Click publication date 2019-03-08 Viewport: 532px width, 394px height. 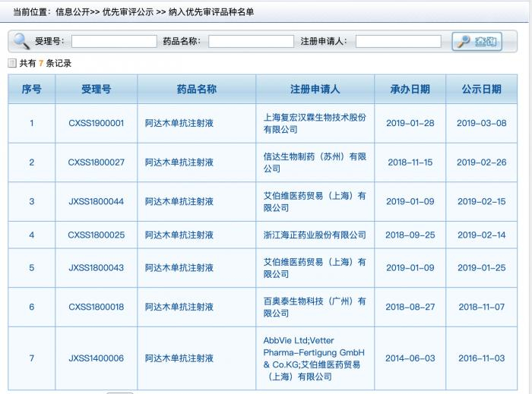pyautogui.click(x=481, y=123)
